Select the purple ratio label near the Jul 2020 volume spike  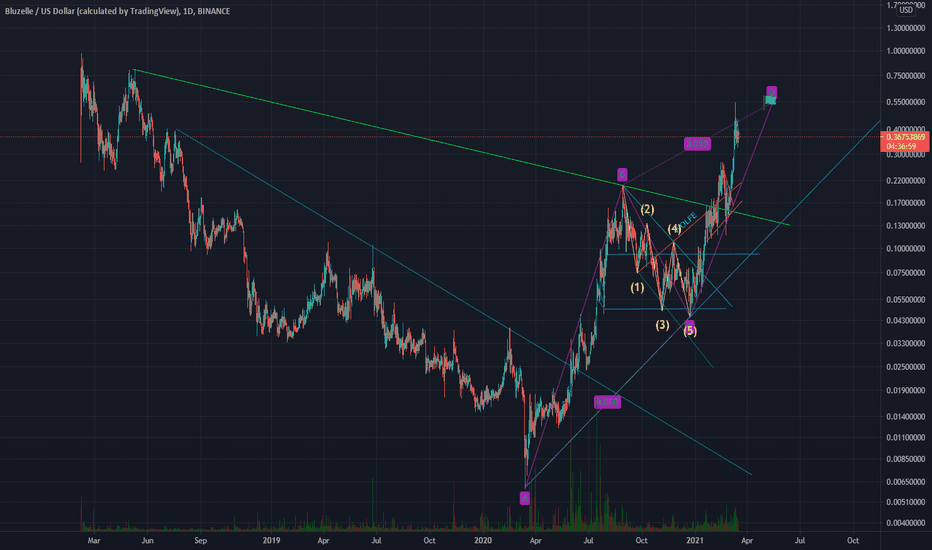click(607, 403)
